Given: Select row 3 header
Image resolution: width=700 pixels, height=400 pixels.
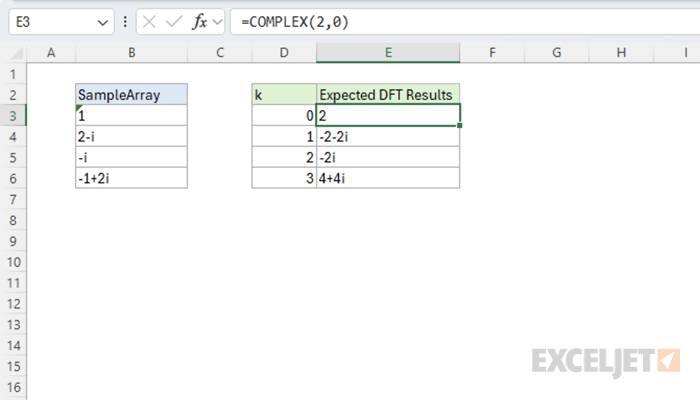Looking at the screenshot, I should tap(13, 116).
